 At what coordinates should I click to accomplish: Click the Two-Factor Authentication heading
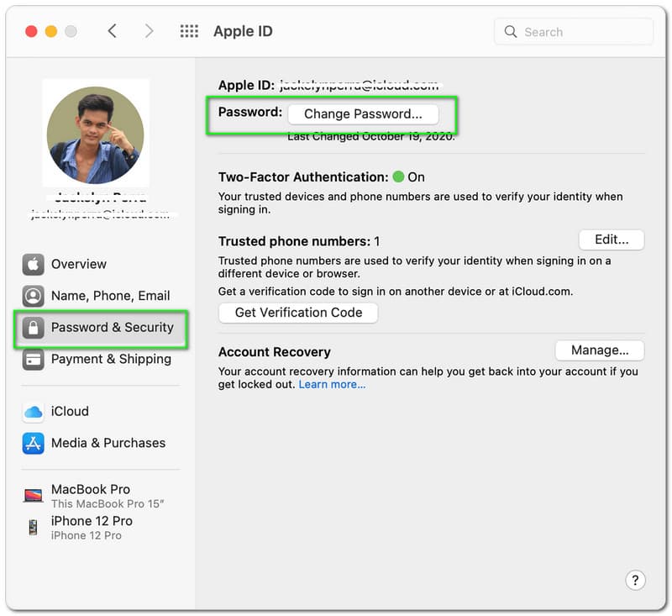(303, 177)
